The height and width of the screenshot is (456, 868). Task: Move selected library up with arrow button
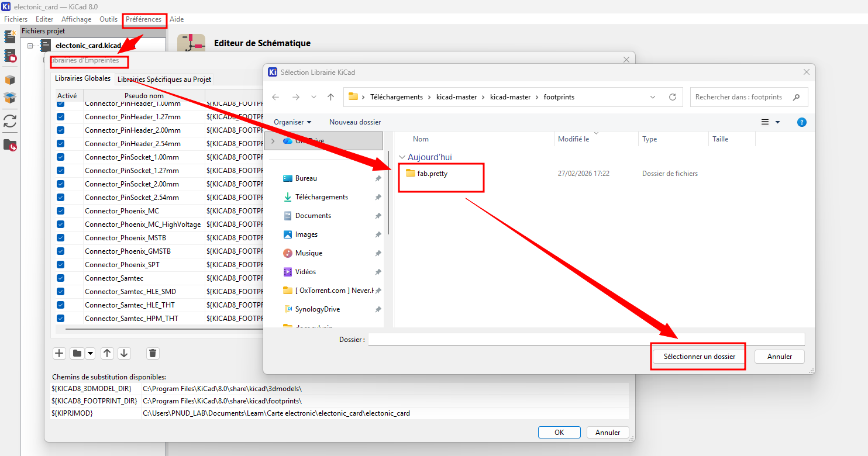coord(107,353)
